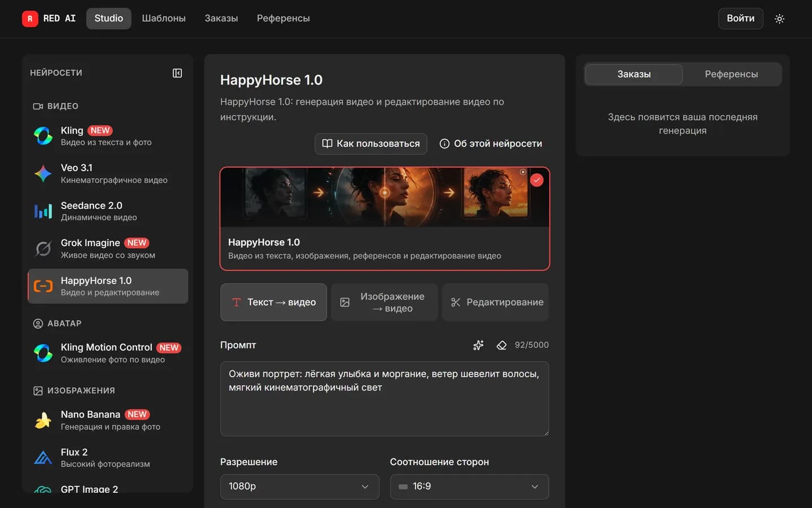The width and height of the screenshot is (812, 508).
Task: Open the Шаблоны tab
Action: (x=164, y=19)
